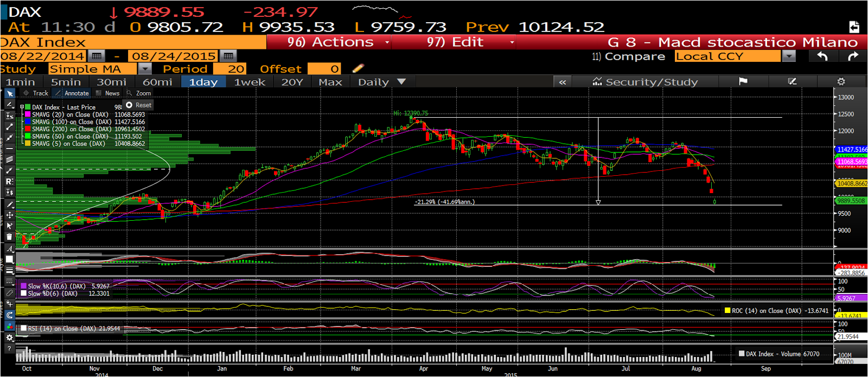
Task: Collapse the DAX Index legend tree box
Action: coord(22,107)
